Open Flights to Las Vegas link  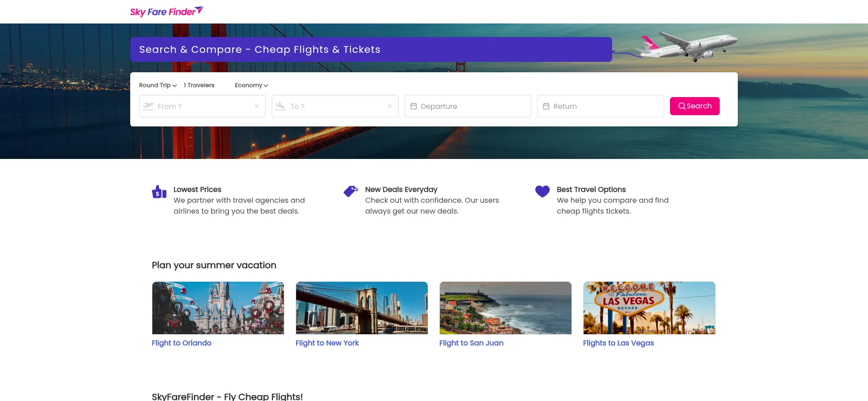pos(618,343)
